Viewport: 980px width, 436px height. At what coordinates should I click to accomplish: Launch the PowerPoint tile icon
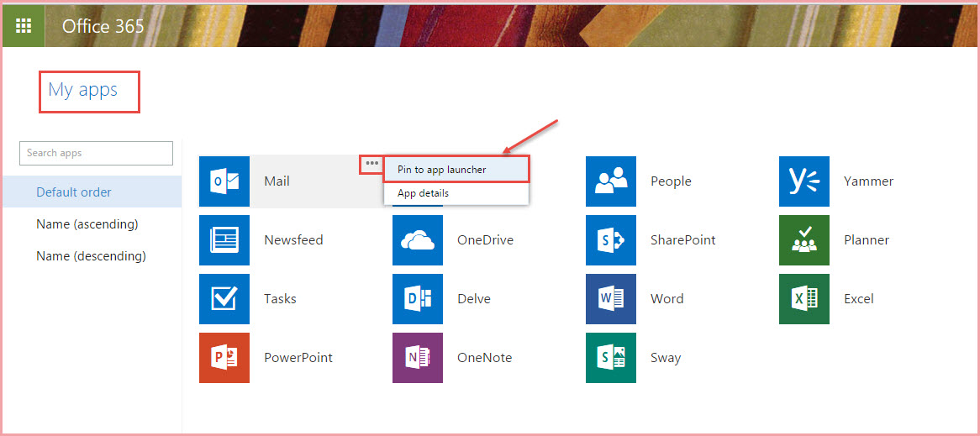[x=224, y=357]
